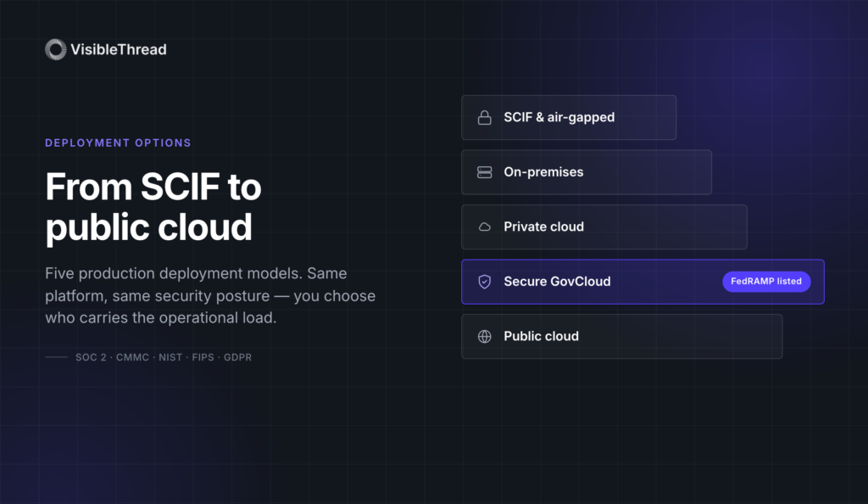868x504 pixels.
Task: Click the shield icon beside Secure GovCloud
Action: [x=484, y=282]
